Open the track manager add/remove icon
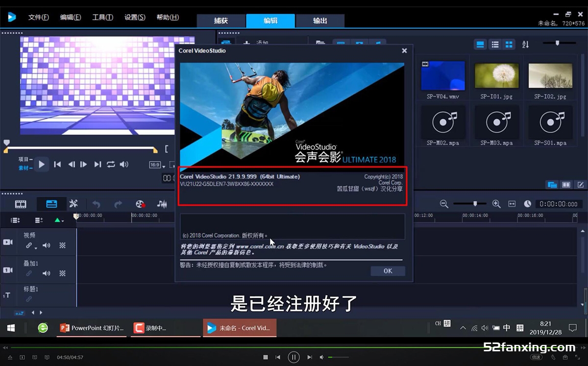 click(39, 220)
